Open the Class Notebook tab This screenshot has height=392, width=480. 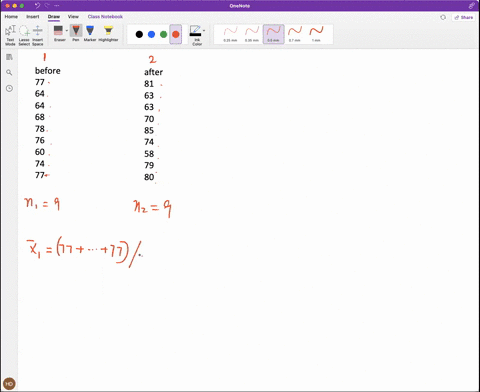coord(105,17)
